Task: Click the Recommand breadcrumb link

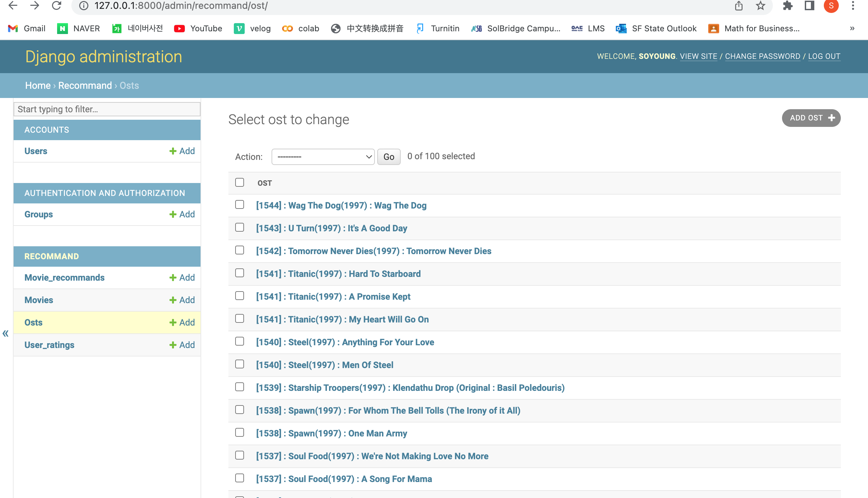Action: 85,85
